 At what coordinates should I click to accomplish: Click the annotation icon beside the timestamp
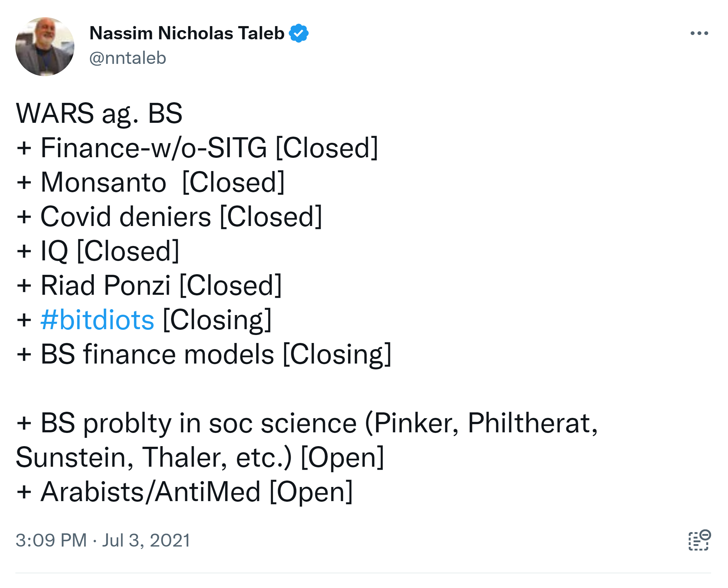[x=699, y=540]
